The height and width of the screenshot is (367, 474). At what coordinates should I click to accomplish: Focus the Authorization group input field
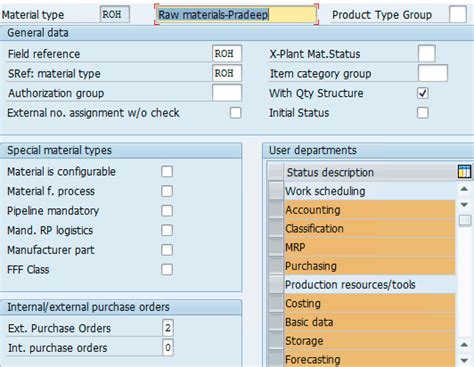(x=227, y=93)
